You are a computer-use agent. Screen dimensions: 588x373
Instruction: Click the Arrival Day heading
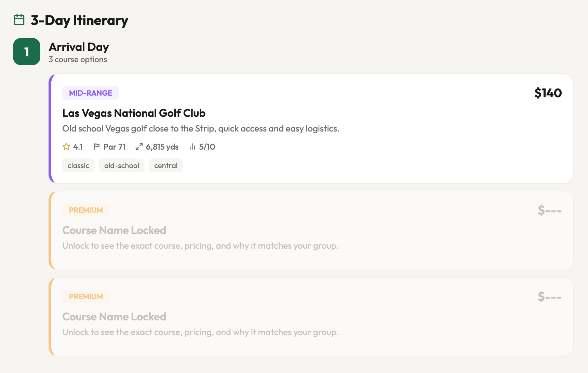(x=79, y=47)
